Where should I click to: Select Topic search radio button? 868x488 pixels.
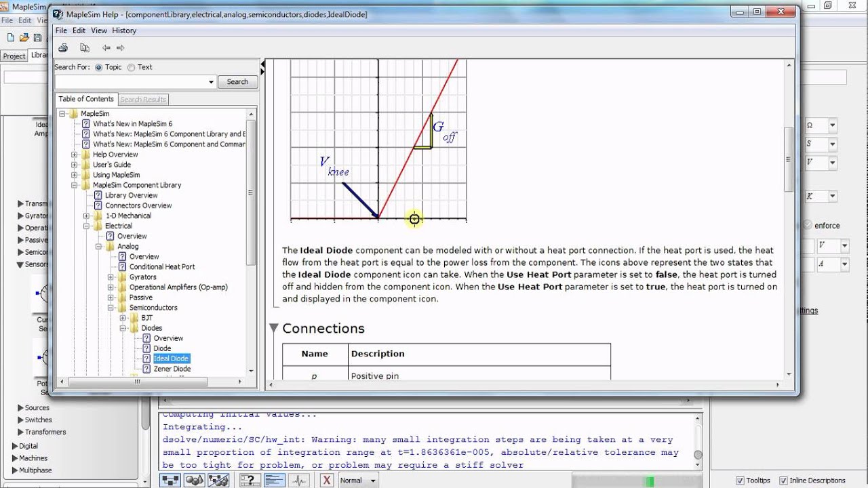(x=99, y=67)
